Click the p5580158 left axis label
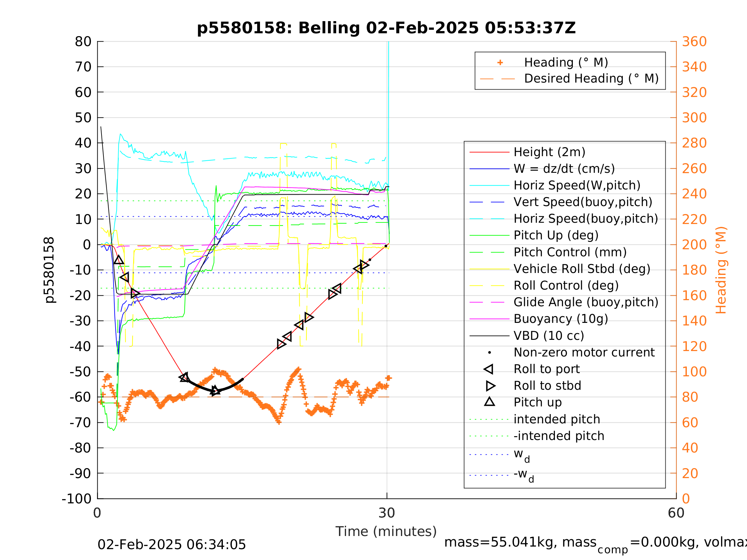Viewport: 747px width, 560px height. pyautogui.click(x=49, y=270)
